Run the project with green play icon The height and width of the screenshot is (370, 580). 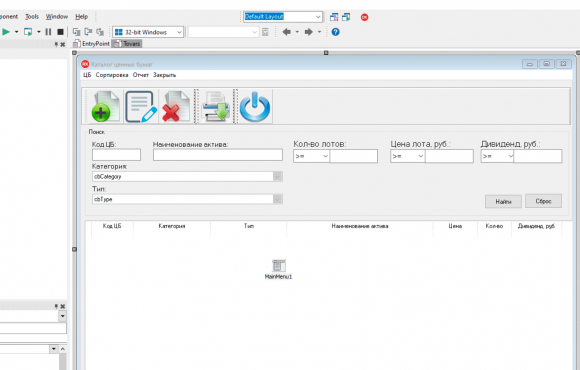click(x=6, y=32)
